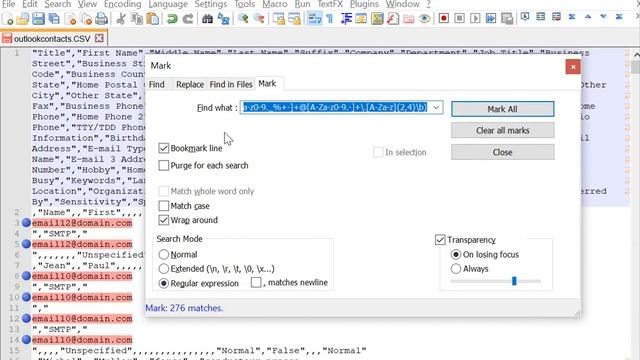
Task: Click the green Undo arrow icon
Action: (172, 19)
